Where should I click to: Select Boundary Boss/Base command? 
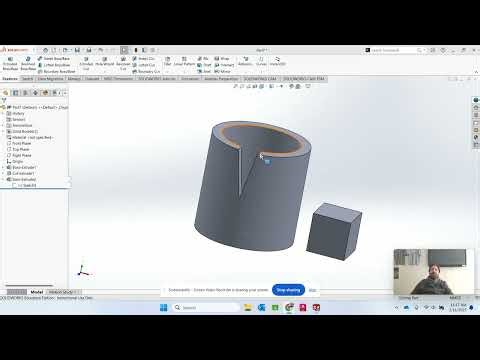57,71
